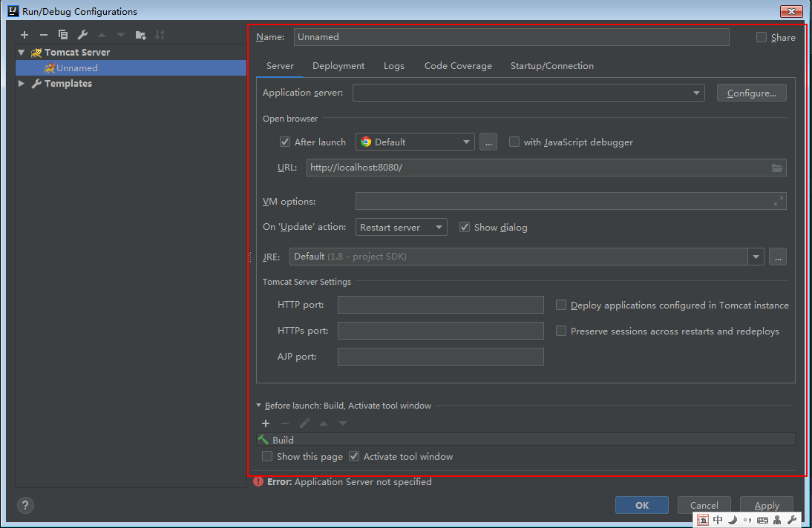Create new folder icon in left toolbar
This screenshot has height=528, width=812.
(x=140, y=35)
